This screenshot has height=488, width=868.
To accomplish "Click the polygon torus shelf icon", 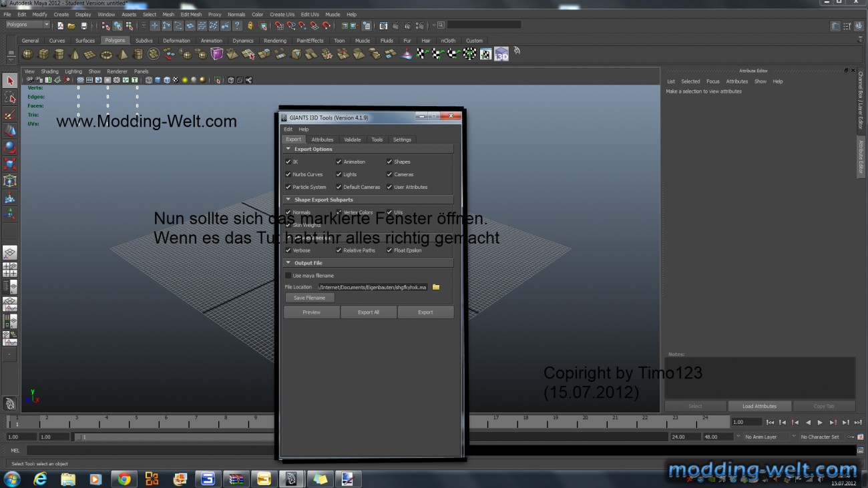I will (x=106, y=54).
